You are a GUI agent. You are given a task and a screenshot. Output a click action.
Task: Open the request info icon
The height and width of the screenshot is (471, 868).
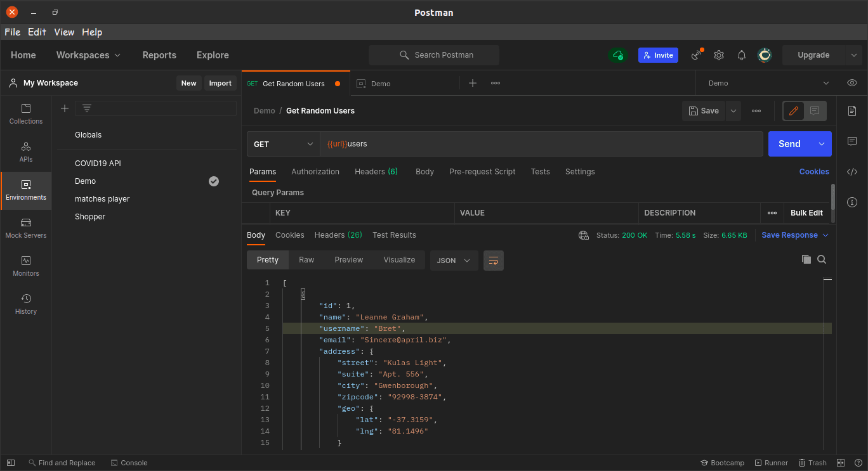coord(852,202)
